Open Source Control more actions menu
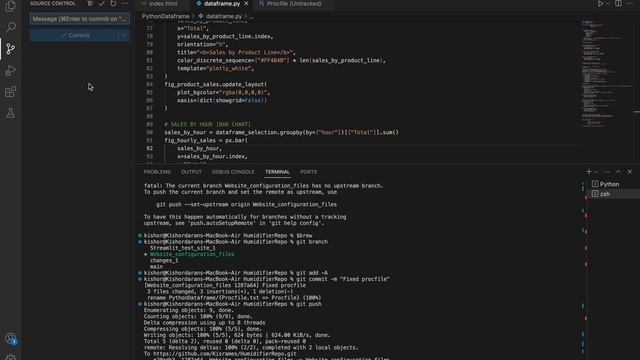The height and width of the screenshot is (360, 640). (125, 4)
